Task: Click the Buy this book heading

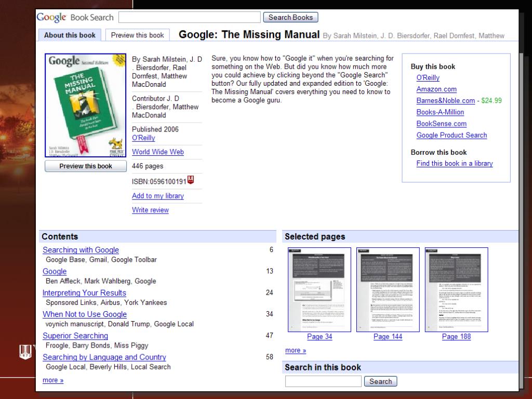Action: (433, 66)
